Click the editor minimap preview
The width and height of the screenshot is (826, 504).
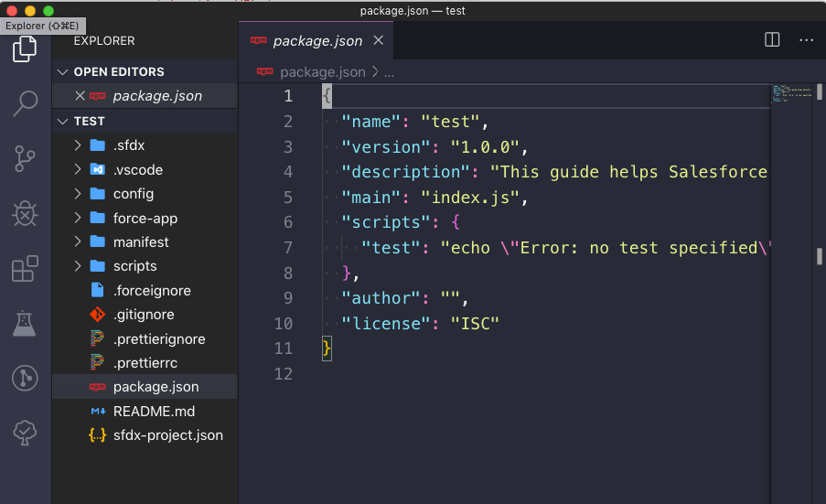pyautogui.click(x=792, y=93)
